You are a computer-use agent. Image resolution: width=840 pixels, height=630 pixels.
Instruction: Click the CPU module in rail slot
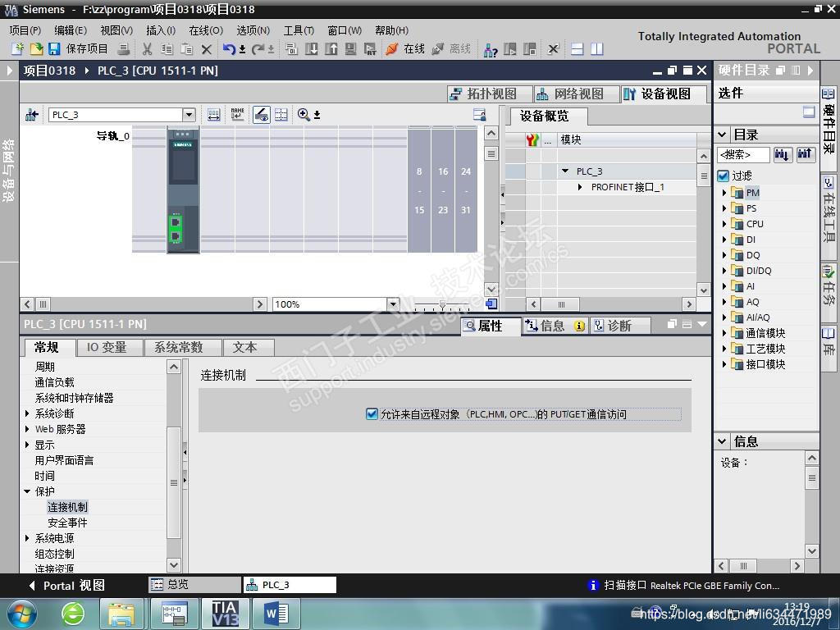(x=183, y=189)
